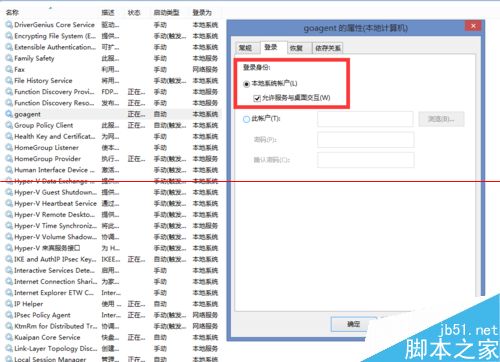Screen dimensions: 500x362
Task: Click the 确认密码(C) input field
Action: [x=366, y=160]
